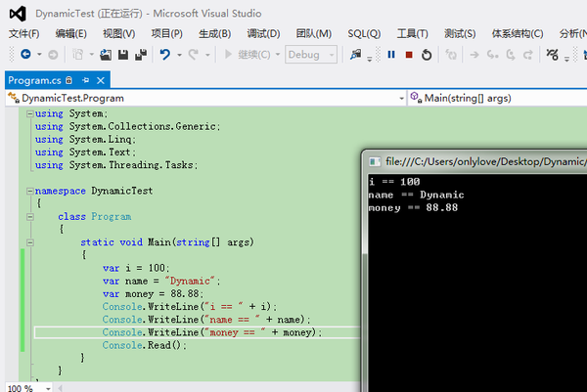Click the Attach/Find process icon after Debug
Screen dimensions: 587x392
click(355, 55)
